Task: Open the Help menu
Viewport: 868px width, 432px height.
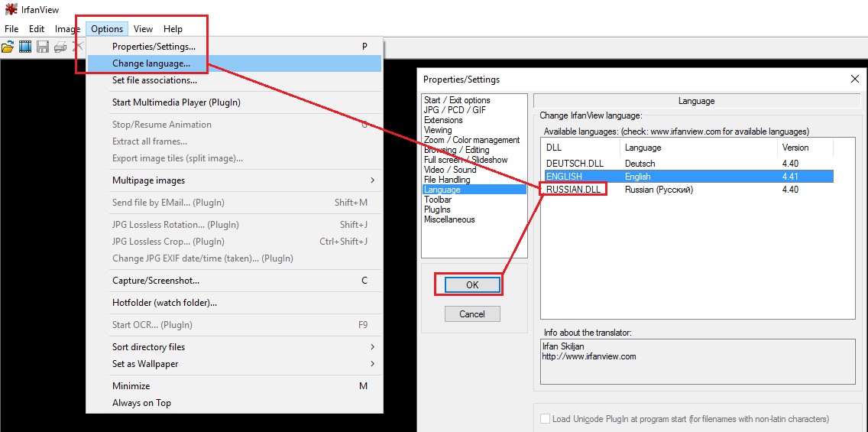Action: coord(173,29)
